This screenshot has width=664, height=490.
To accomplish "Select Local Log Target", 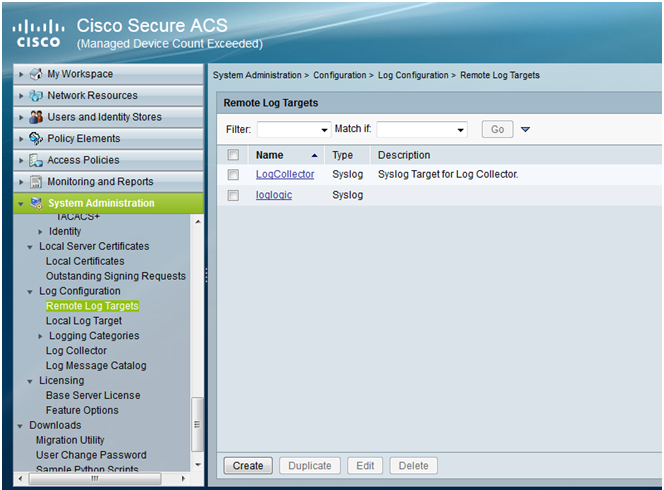I will [x=84, y=321].
